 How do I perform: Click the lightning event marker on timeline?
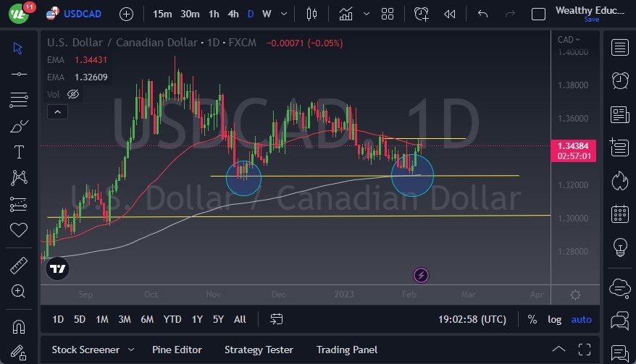[x=421, y=276]
